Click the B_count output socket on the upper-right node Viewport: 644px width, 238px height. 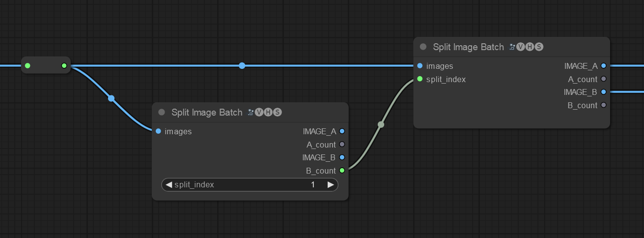603,105
